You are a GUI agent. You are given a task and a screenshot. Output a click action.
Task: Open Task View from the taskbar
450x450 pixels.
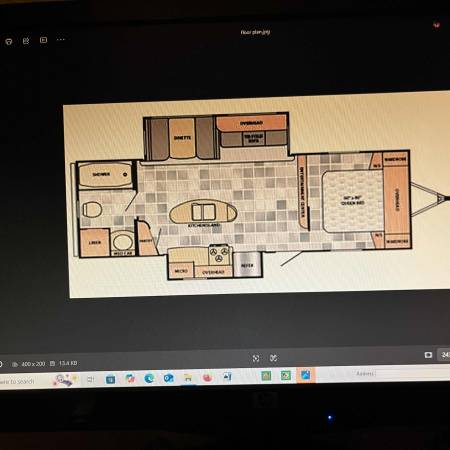tap(90, 379)
